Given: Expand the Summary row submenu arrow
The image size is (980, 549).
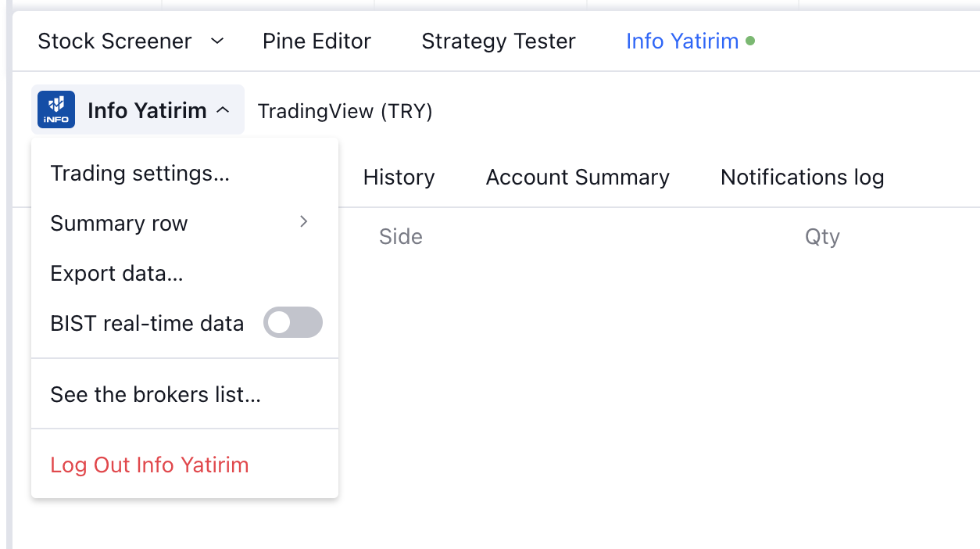Looking at the screenshot, I should (x=304, y=222).
